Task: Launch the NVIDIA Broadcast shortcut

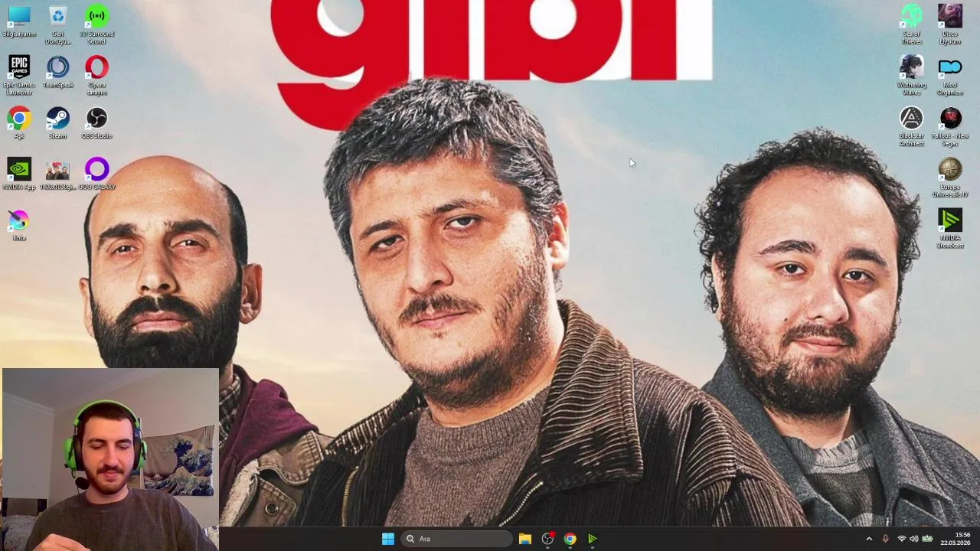Action: 950,228
